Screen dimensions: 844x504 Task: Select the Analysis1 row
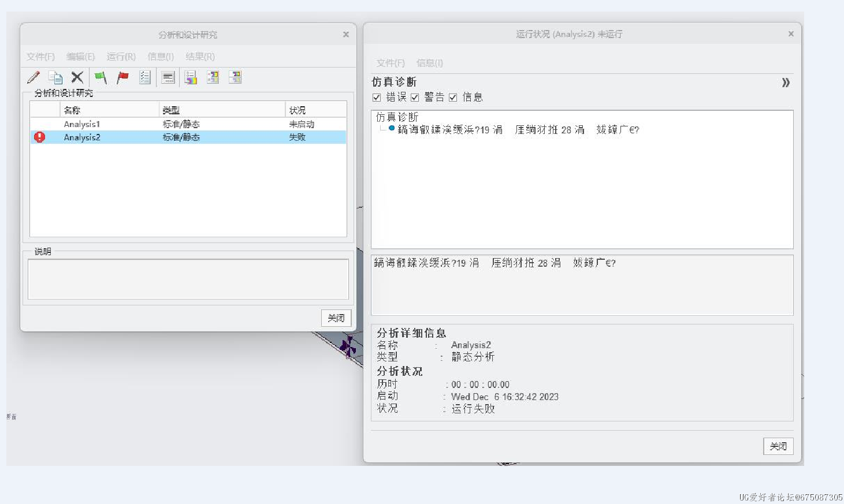tap(188, 124)
